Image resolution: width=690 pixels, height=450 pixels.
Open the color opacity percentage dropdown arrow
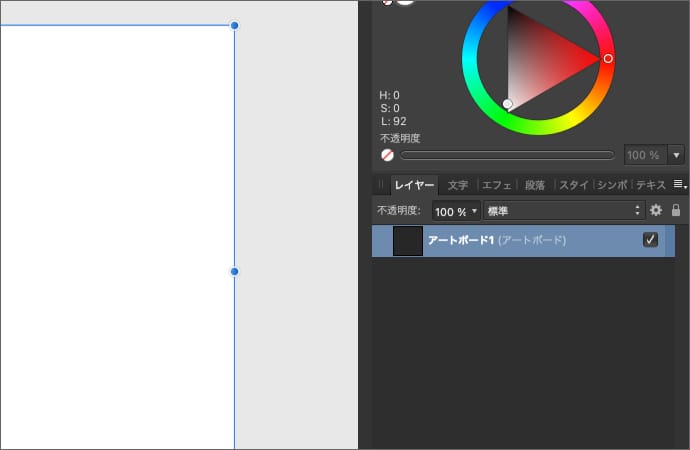[677, 155]
